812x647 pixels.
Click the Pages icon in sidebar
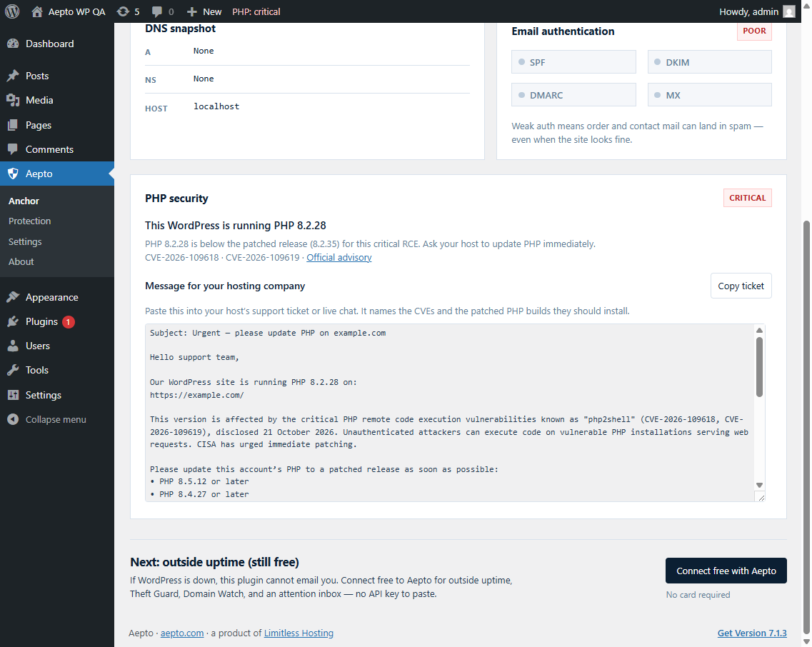13,125
